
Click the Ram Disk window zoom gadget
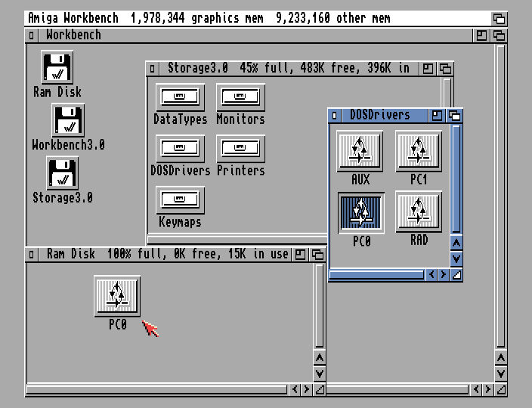tap(300, 255)
